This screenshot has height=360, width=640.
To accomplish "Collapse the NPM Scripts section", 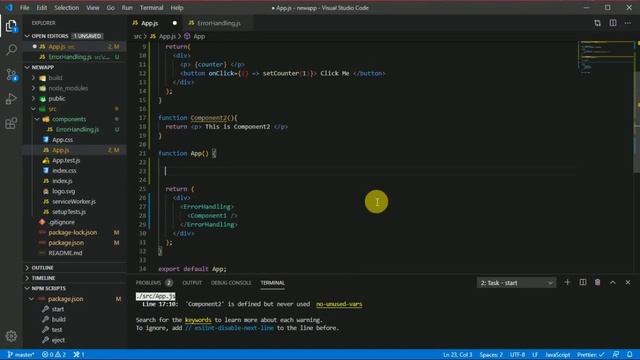I will (x=49, y=288).
